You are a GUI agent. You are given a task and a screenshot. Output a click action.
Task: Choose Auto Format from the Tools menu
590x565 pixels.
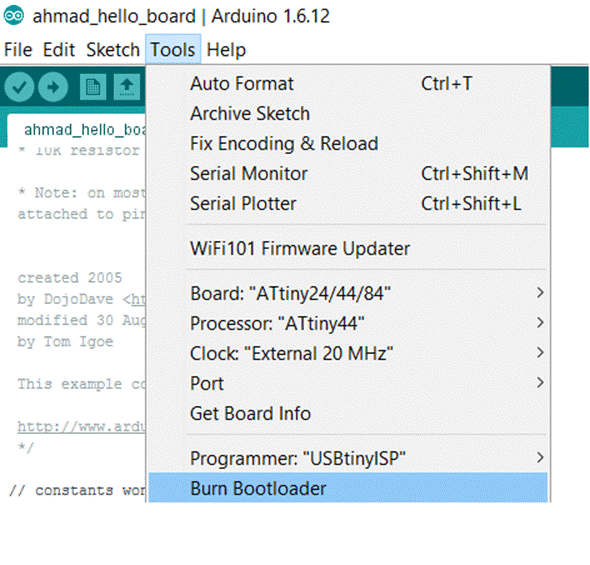point(348,84)
